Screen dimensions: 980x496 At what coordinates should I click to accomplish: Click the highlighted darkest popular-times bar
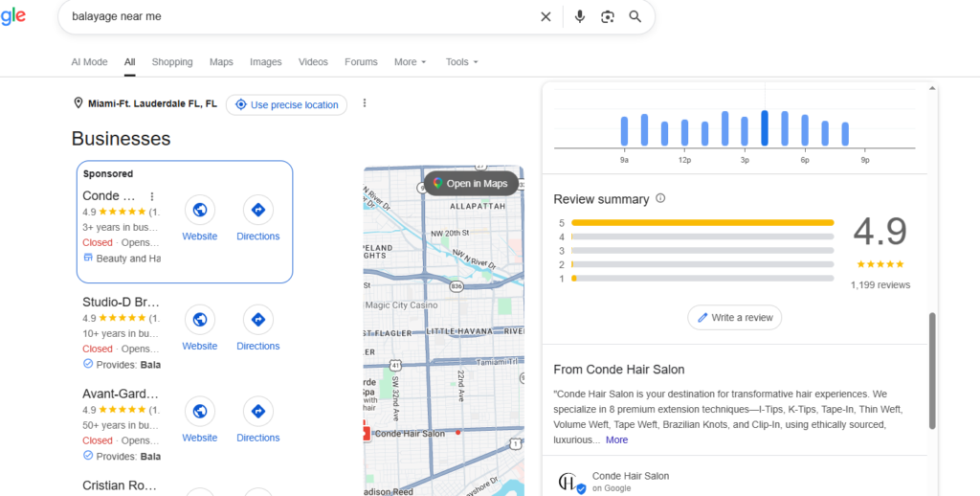coord(765,128)
